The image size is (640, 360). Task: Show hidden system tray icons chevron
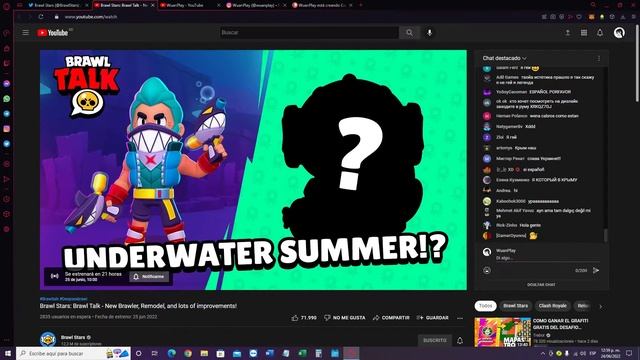pos(542,353)
